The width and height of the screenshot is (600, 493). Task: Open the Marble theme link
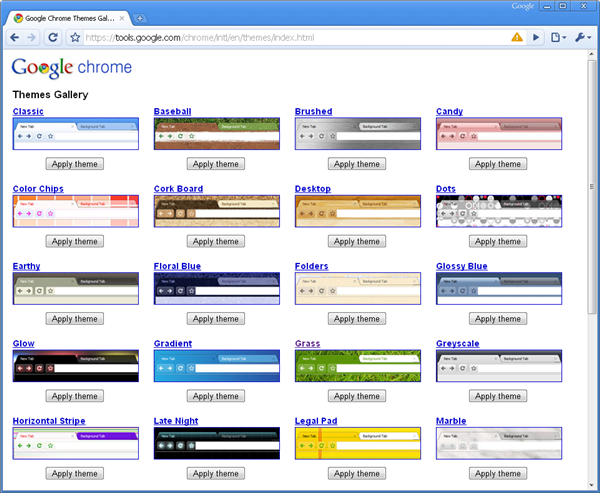click(x=451, y=421)
